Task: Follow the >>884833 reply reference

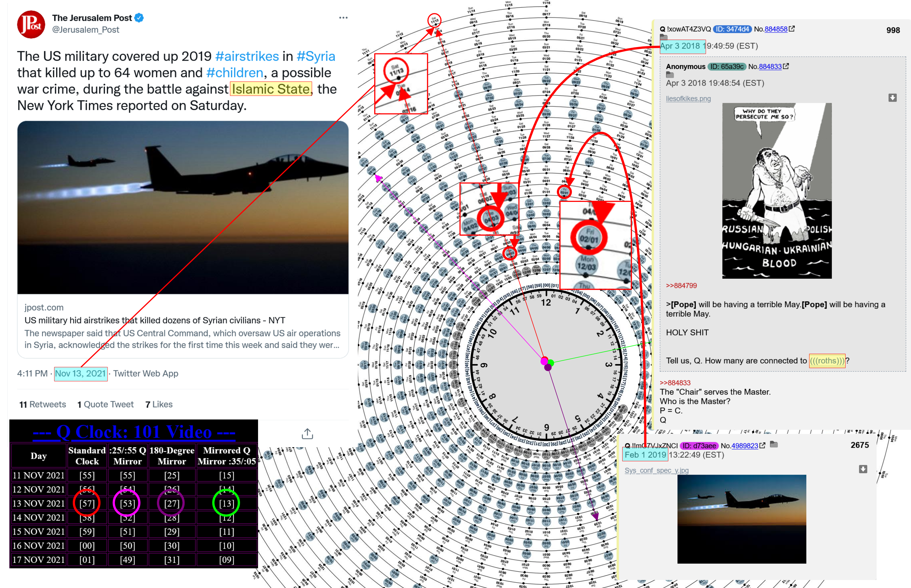Action: [675, 382]
